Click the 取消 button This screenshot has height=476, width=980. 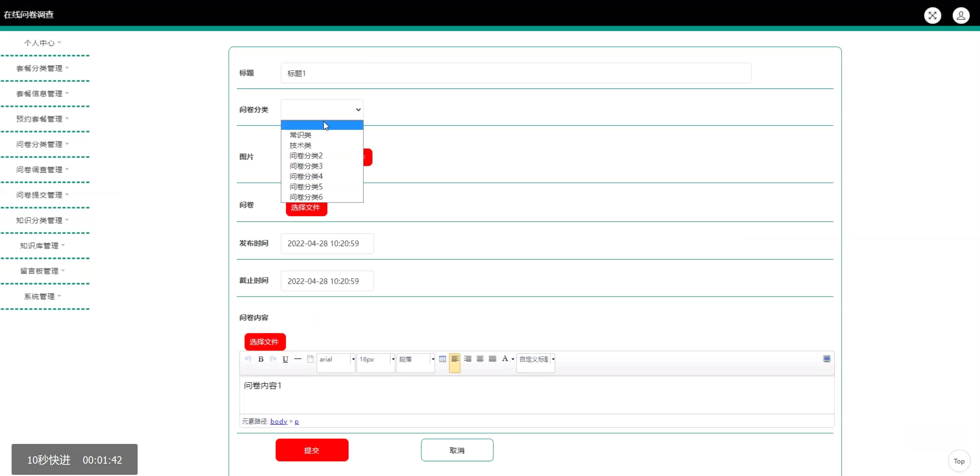[x=457, y=450]
